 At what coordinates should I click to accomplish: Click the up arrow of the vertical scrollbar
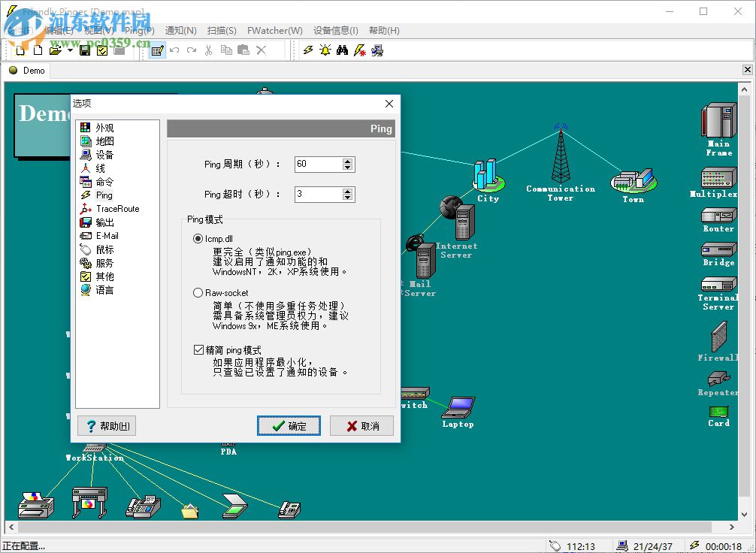click(x=744, y=89)
